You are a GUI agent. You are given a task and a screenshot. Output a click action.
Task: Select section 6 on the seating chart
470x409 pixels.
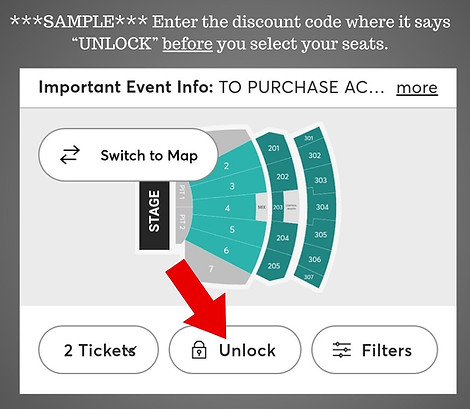[x=227, y=250]
